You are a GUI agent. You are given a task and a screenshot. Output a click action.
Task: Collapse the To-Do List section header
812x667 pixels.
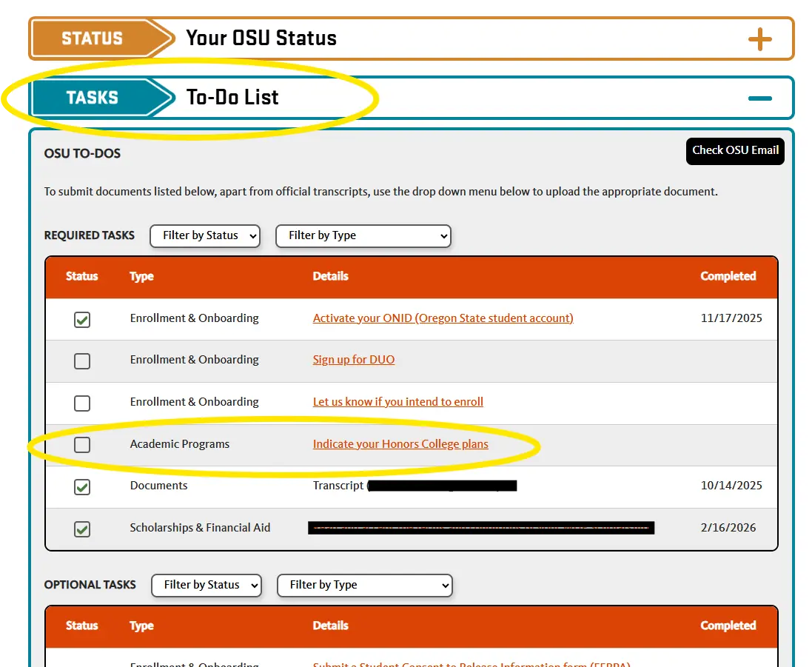[411, 98]
